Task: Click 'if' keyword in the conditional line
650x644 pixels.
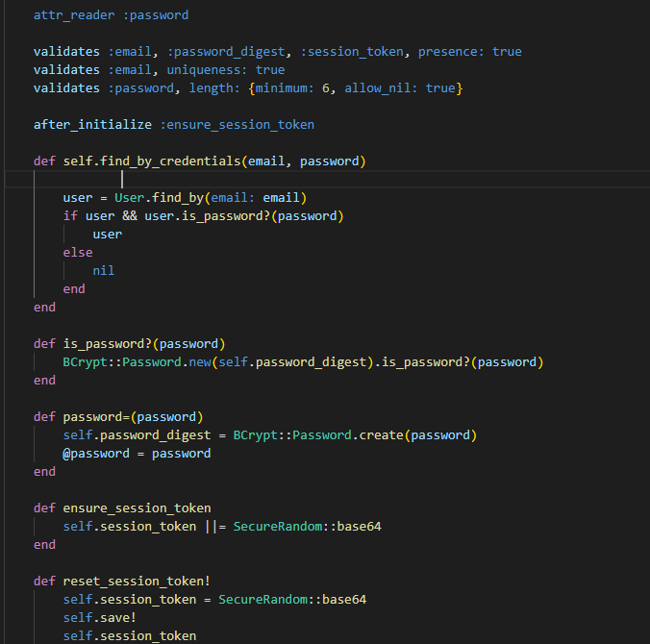Action: [x=70, y=216]
